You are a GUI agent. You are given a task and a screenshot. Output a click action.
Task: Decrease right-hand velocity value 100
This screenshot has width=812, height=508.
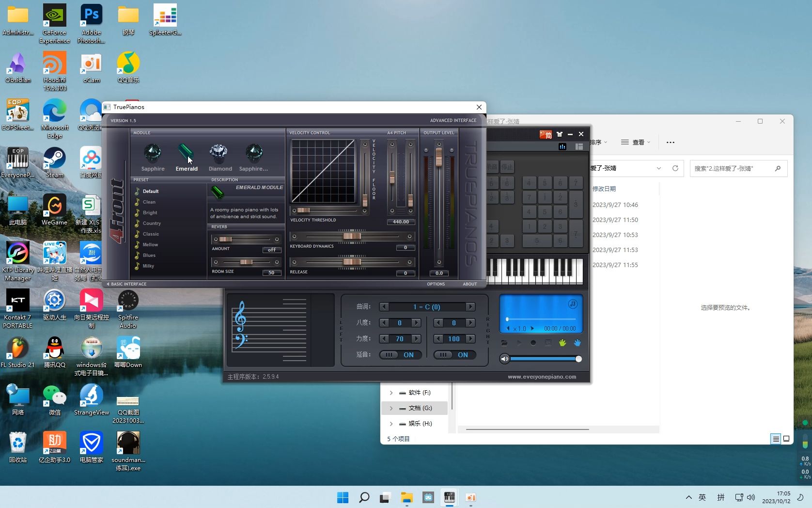(x=438, y=339)
